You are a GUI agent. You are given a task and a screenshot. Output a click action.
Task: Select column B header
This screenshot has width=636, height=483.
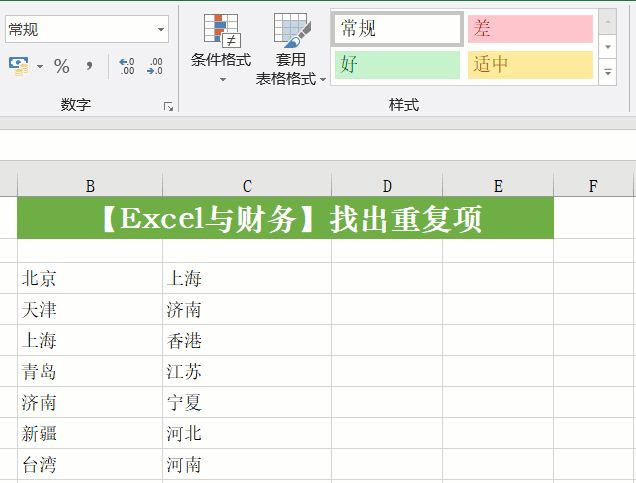click(x=90, y=186)
